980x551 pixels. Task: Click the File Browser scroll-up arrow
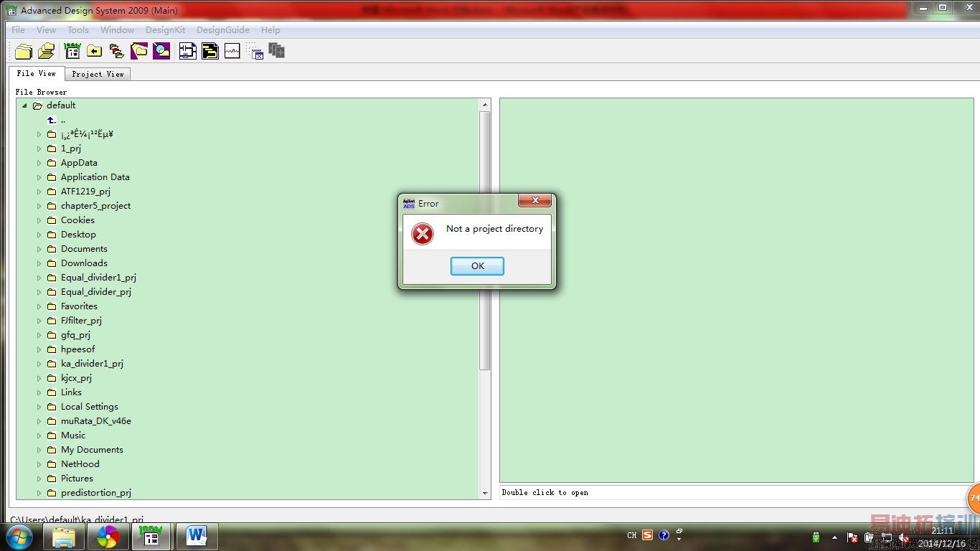[x=485, y=105]
